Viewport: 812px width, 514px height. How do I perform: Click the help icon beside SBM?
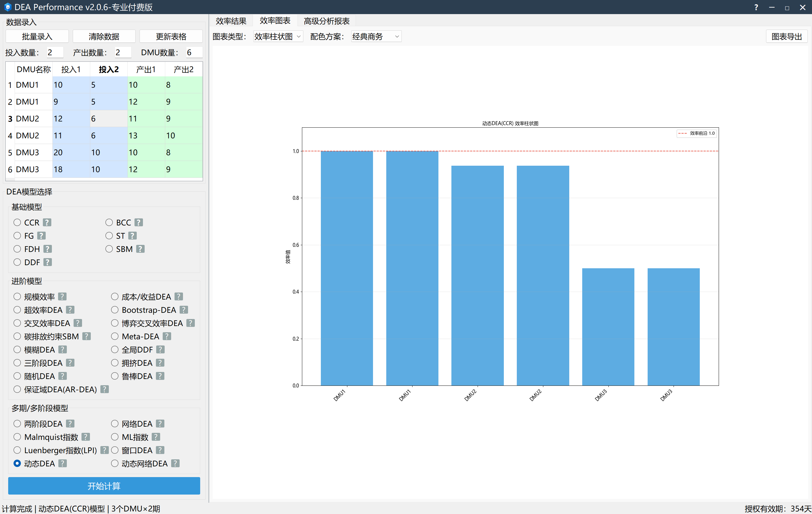[x=140, y=249]
